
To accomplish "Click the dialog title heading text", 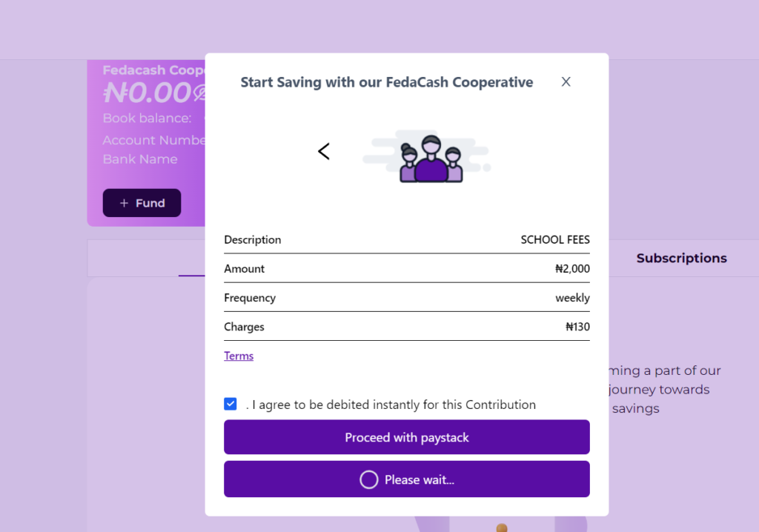I will 386,82.
